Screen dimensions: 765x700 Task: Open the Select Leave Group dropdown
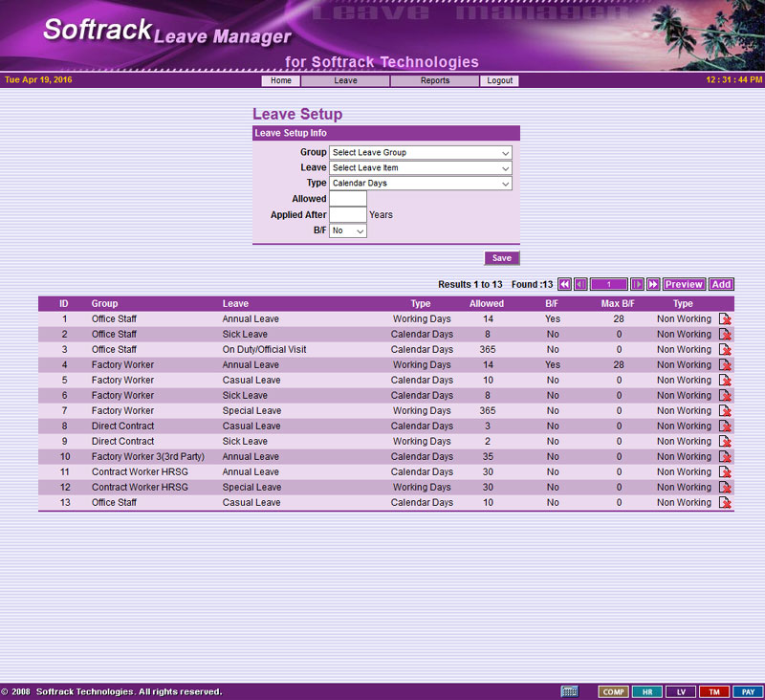(420, 153)
